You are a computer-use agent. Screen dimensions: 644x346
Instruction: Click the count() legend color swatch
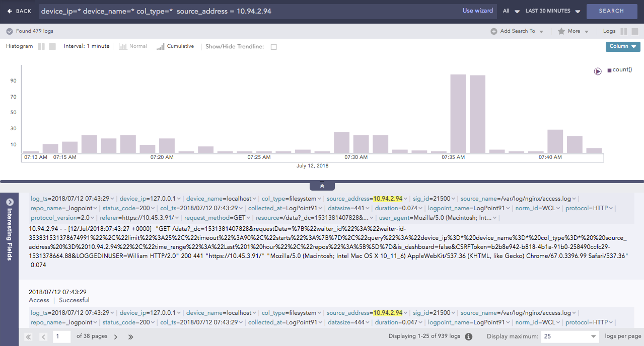(609, 70)
